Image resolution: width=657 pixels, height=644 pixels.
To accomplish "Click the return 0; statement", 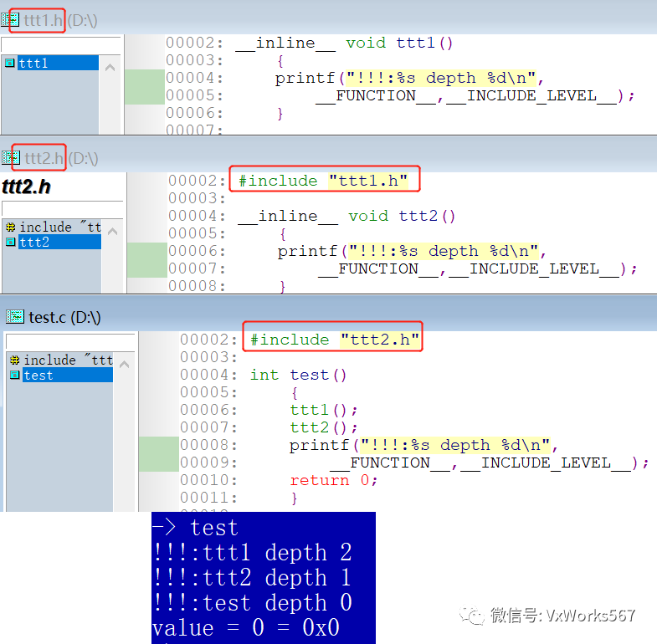I will 334,480.
